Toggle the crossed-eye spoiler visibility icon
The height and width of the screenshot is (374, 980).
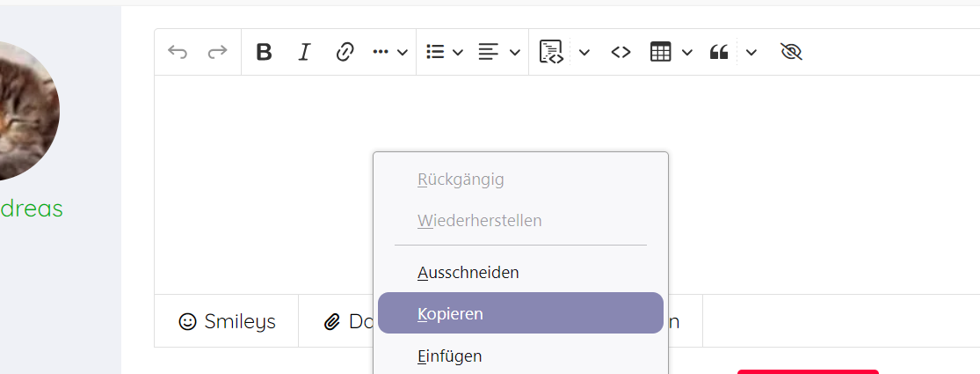[x=792, y=52]
